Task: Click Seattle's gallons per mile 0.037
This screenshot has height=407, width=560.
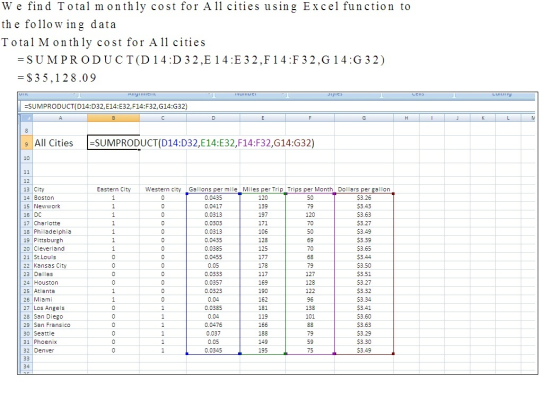Action: click(213, 333)
